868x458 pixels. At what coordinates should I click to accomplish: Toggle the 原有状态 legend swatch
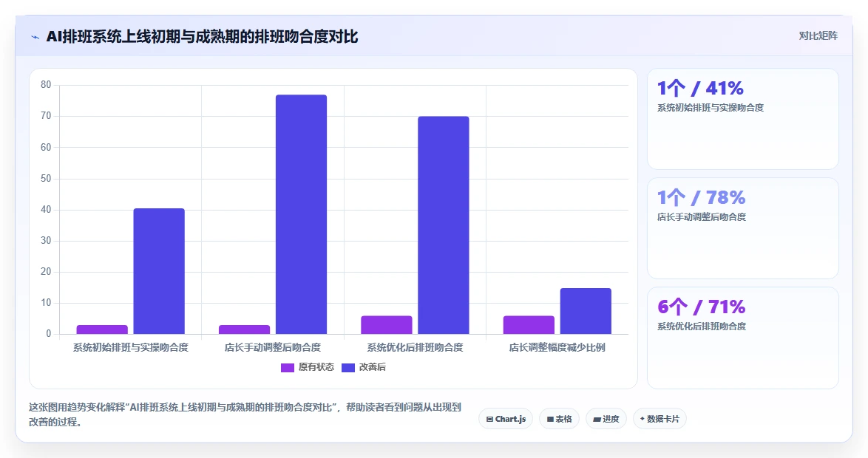[x=288, y=367]
